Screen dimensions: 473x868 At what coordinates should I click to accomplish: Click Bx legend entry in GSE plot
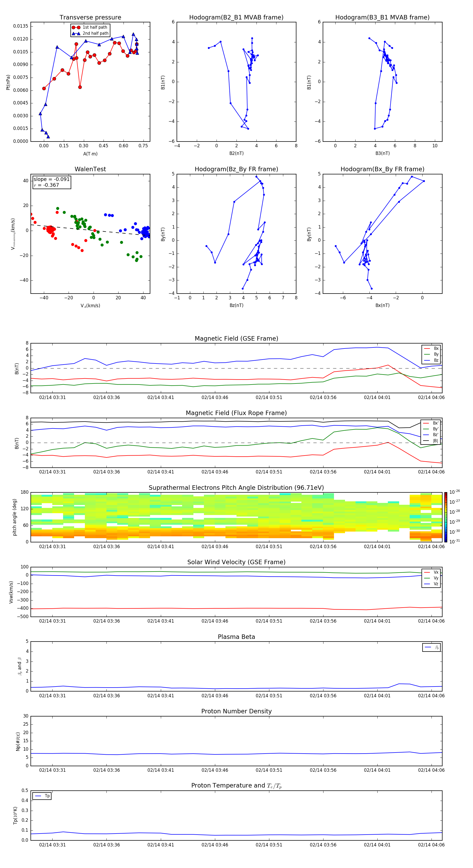click(431, 349)
